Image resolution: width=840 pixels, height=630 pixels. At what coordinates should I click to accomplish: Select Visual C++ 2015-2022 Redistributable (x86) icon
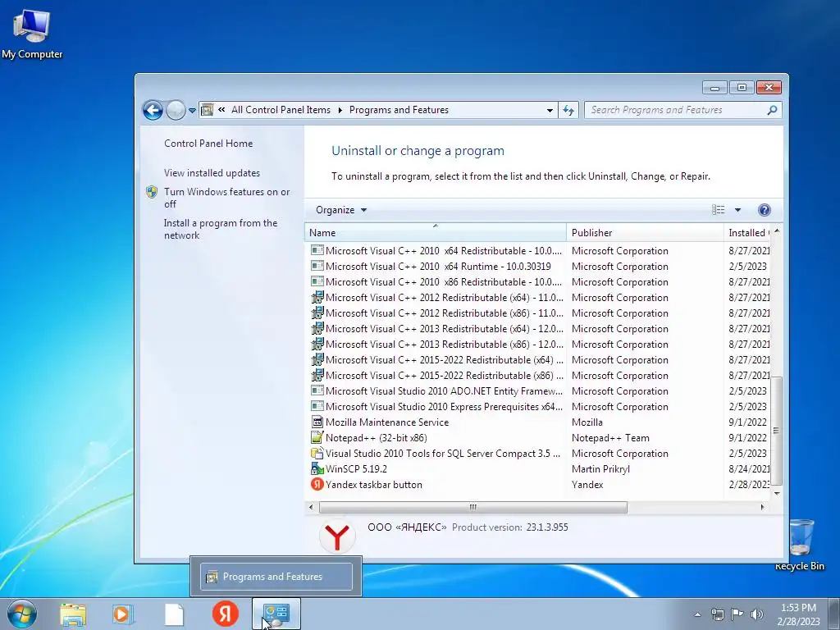(x=317, y=374)
